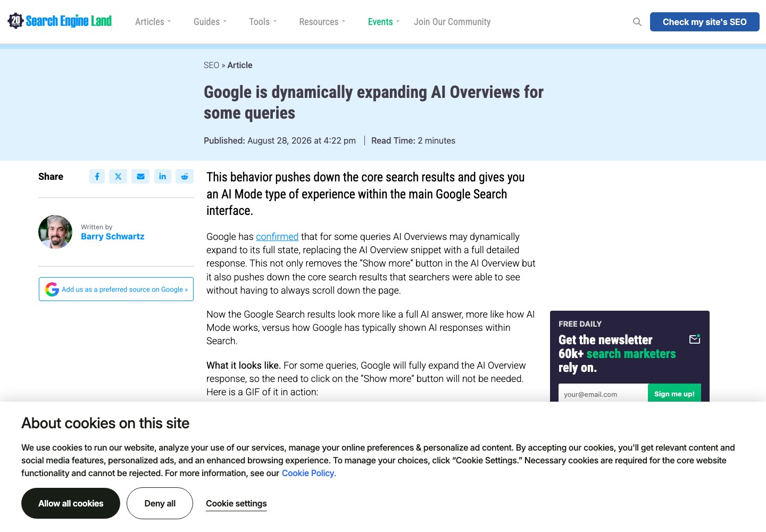Open Join Our Community page

[452, 22]
